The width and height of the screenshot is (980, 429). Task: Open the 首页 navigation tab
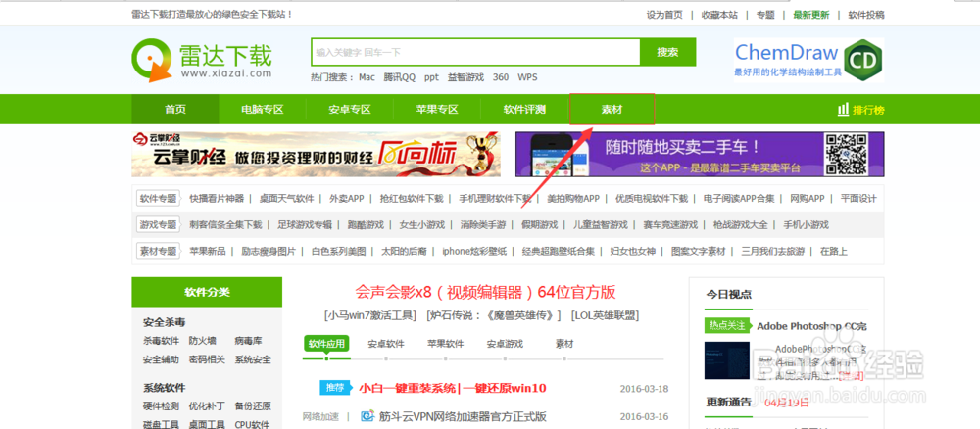175,110
